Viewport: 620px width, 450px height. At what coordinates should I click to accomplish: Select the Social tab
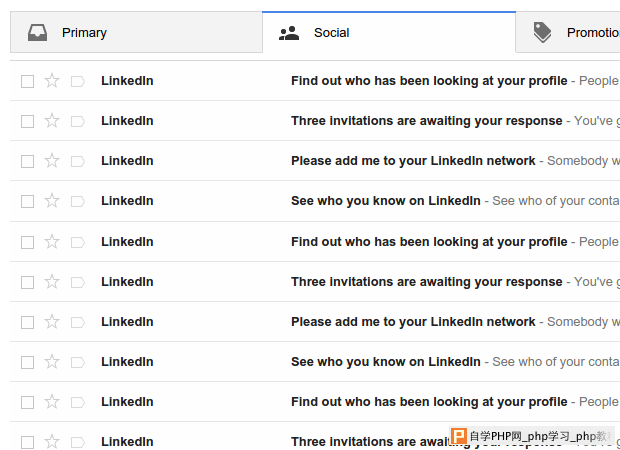click(389, 32)
